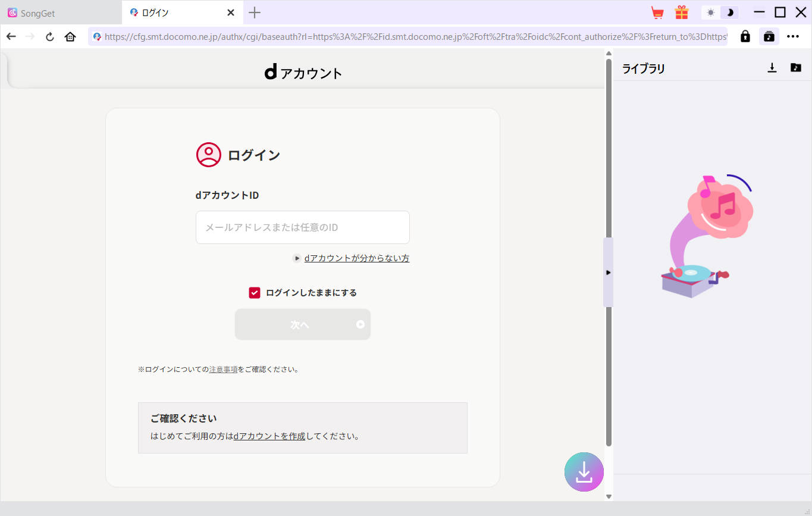Image resolution: width=812 pixels, height=516 pixels.
Task: Reload the login page with the refresh icon
Action: coord(49,36)
